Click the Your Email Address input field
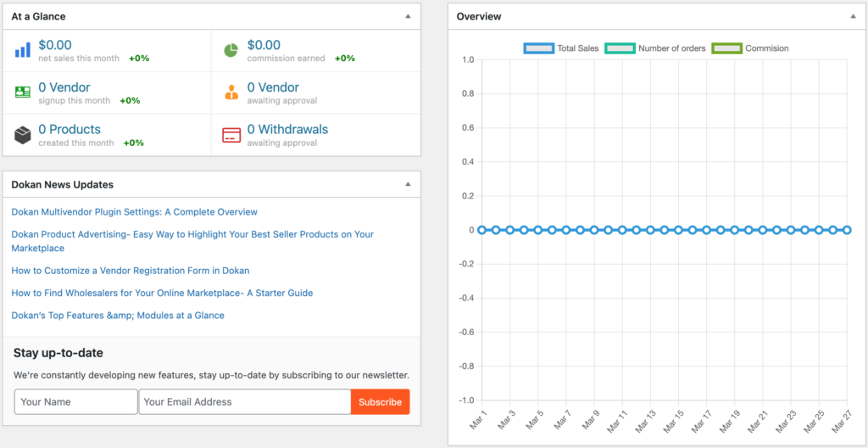 coord(245,402)
